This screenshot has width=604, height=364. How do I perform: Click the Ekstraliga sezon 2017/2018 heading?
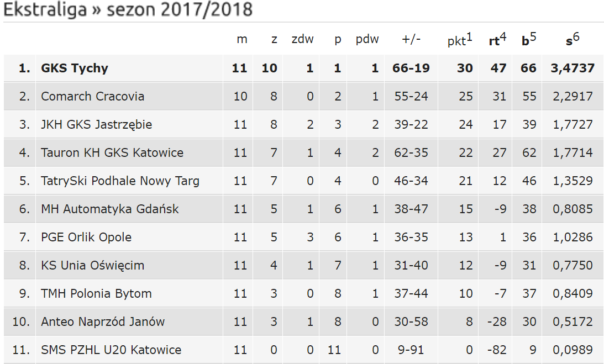pyautogui.click(x=128, y=9)
